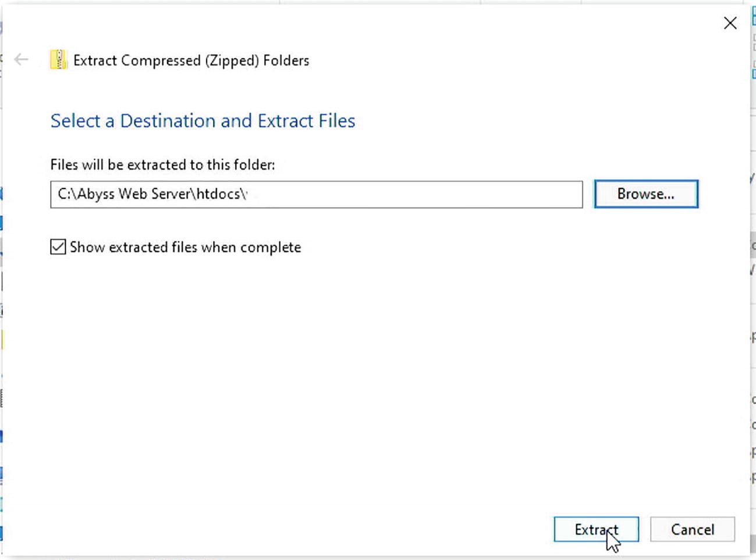Click the 'Show extracted files when complete' label
Viewport: 756px width, 560px height.
[185, 247]
